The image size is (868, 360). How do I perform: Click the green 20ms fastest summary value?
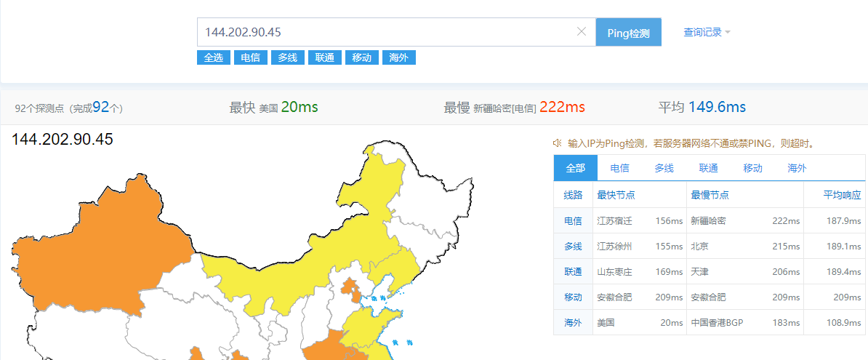coord(300,108)
